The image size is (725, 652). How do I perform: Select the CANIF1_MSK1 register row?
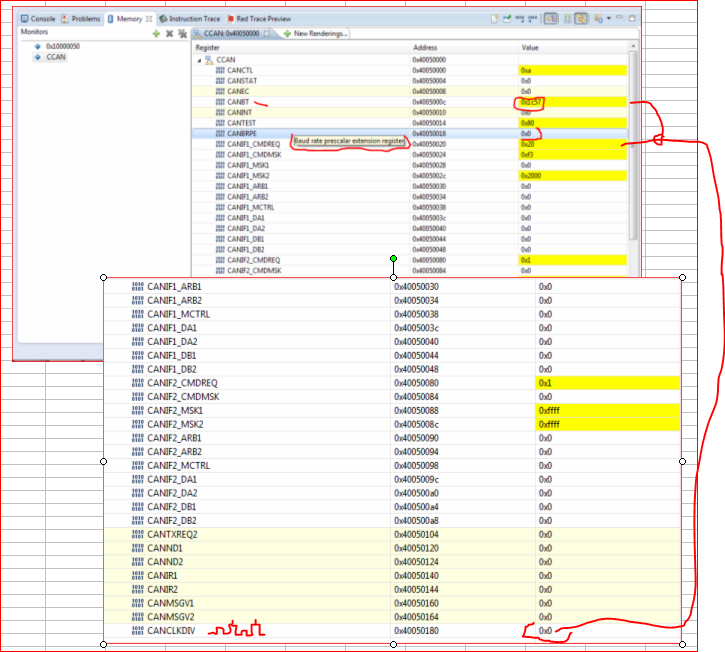(410, 166)
